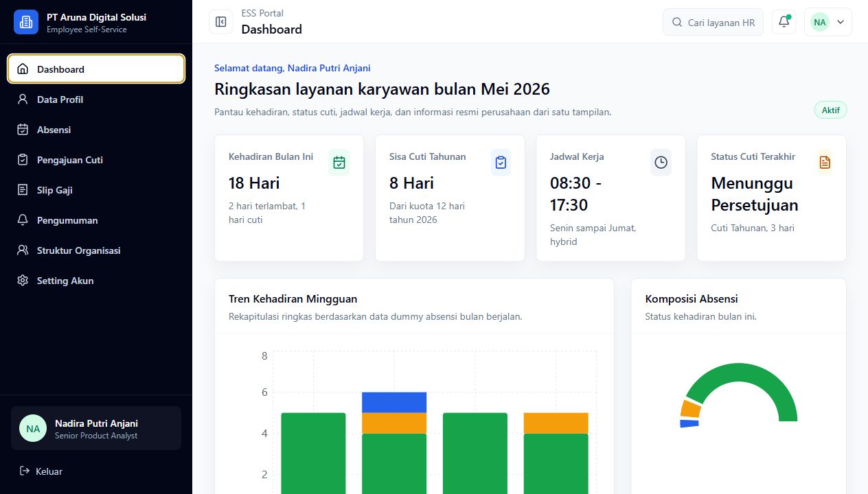
Task: Open the Absensi menu
Action: coord(96,130)
